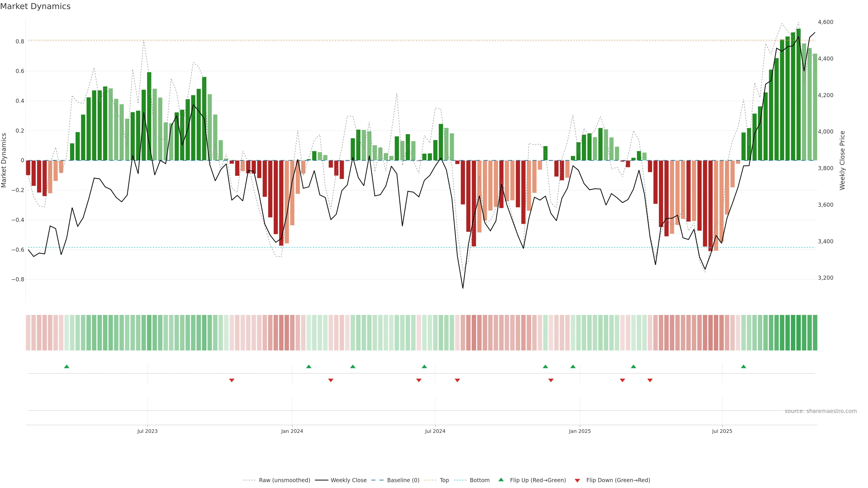
Task: Click the red Flip Down triangle in legend
Action: 577,480
